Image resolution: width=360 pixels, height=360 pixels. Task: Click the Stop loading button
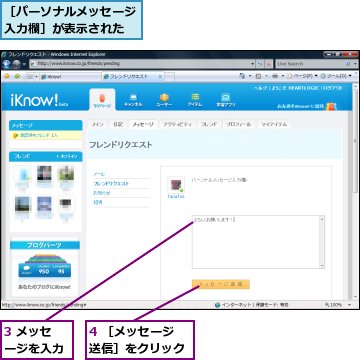(269, 63)
